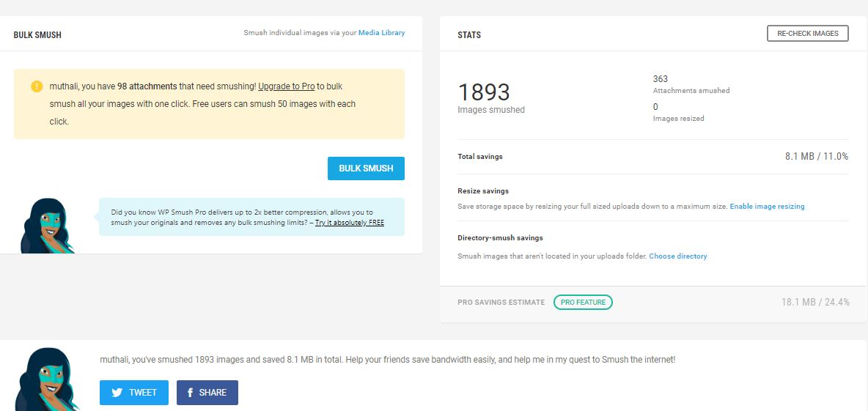
Task: Click the Re-check Images button
Action: point(808,33)
